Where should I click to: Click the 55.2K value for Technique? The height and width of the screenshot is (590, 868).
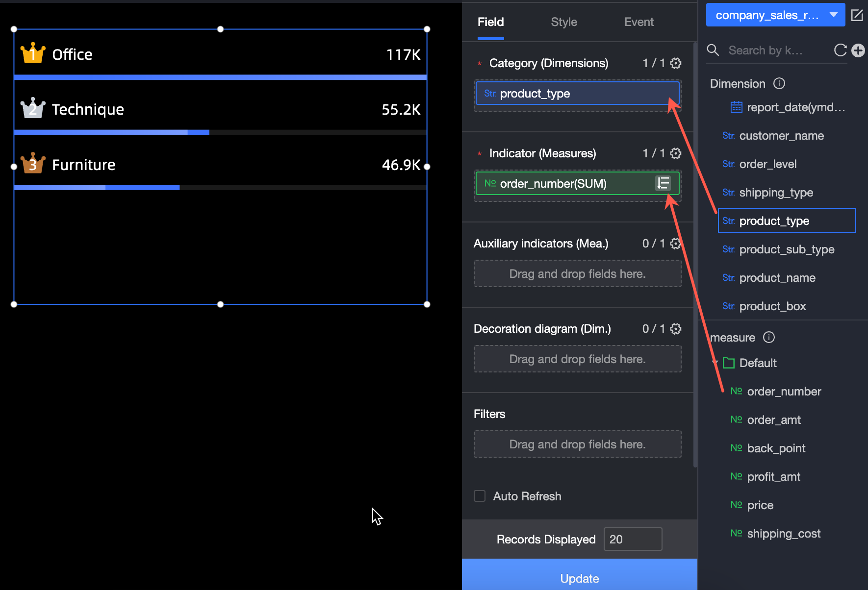(401, 109)
